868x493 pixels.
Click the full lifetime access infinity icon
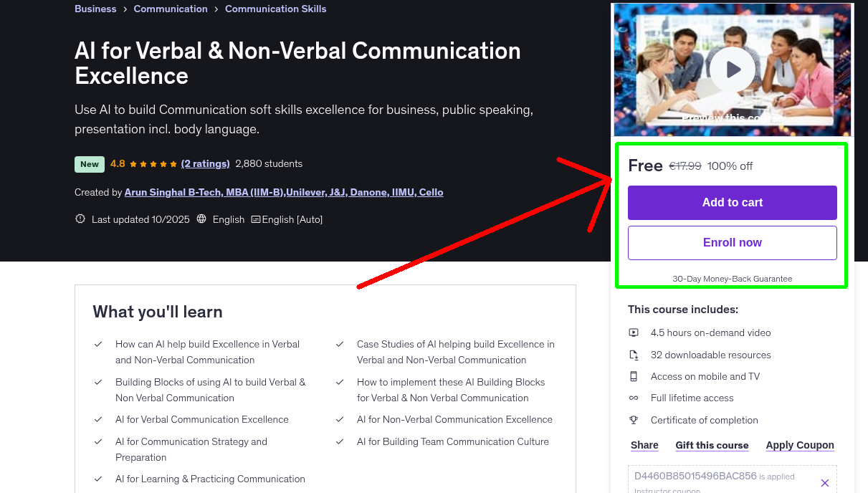tap(634, 398)
